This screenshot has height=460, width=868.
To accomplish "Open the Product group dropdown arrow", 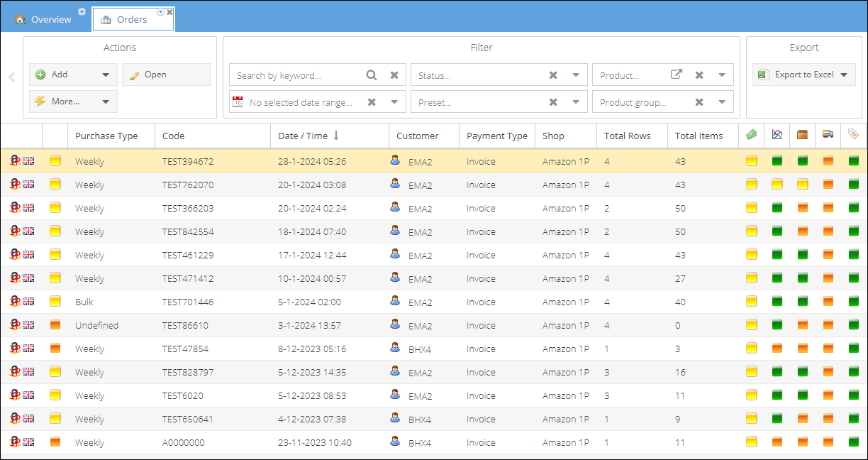I will pos(722,102).
